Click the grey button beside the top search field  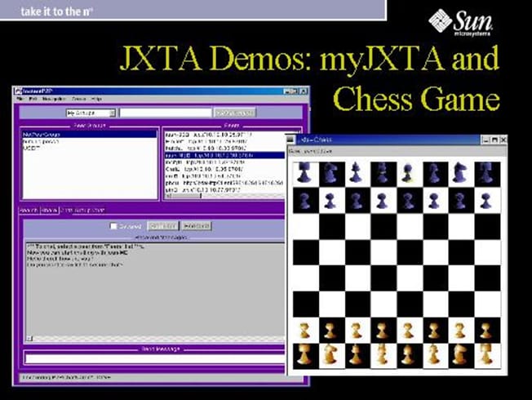(234, 113)
